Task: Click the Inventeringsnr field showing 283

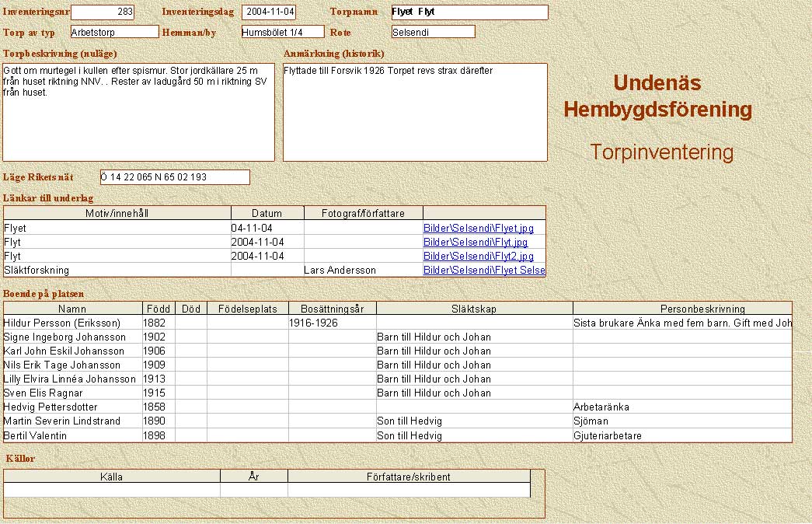Action: (103, 12)
